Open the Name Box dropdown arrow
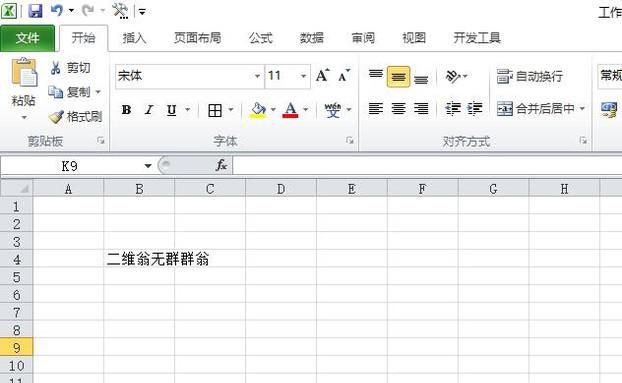Viewport: 622px width, 383px height. coord(148,166)
